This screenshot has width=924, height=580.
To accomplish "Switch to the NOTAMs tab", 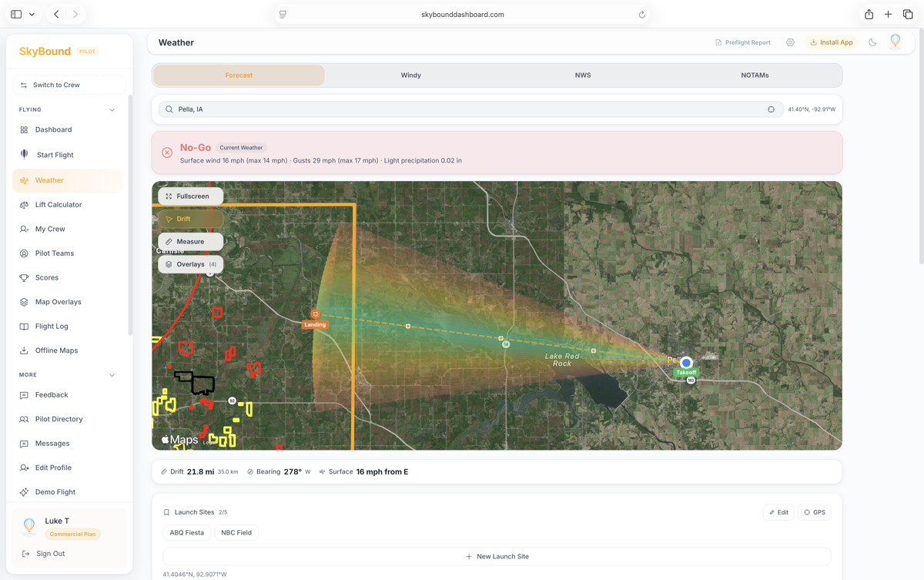I will pyautogui.click(x=755, y=75).
